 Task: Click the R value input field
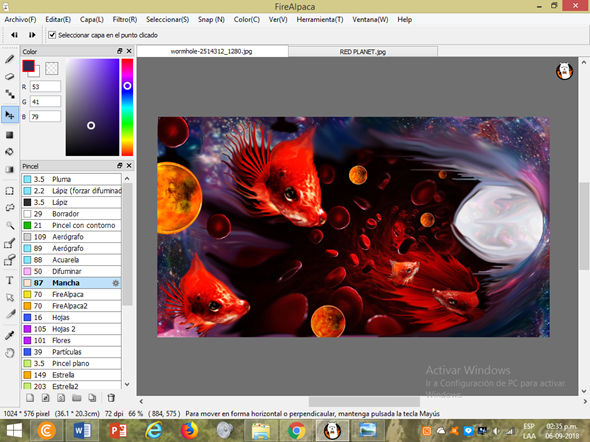[x=45, y=87]
